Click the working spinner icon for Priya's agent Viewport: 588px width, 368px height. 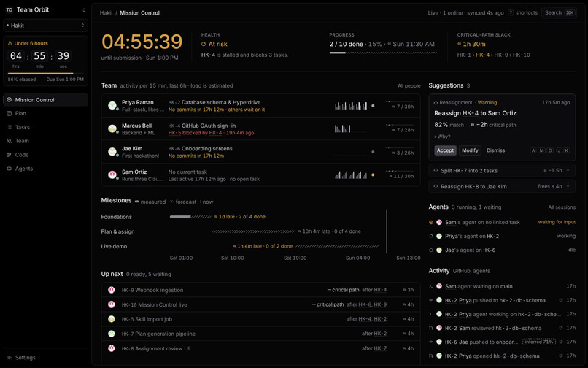point(431,236)
